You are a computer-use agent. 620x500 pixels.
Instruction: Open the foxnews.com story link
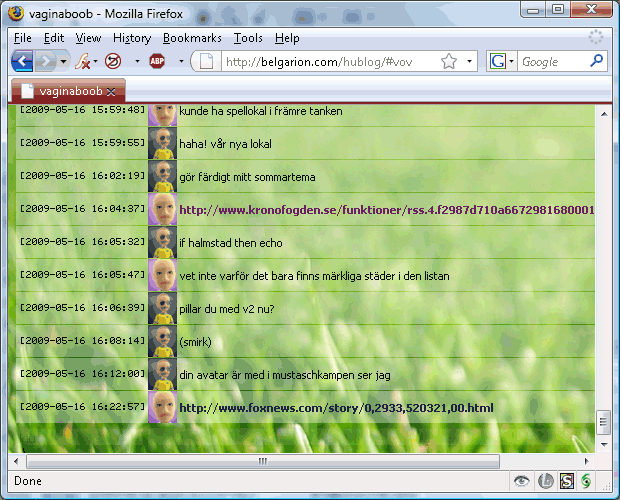click(336, 408)
